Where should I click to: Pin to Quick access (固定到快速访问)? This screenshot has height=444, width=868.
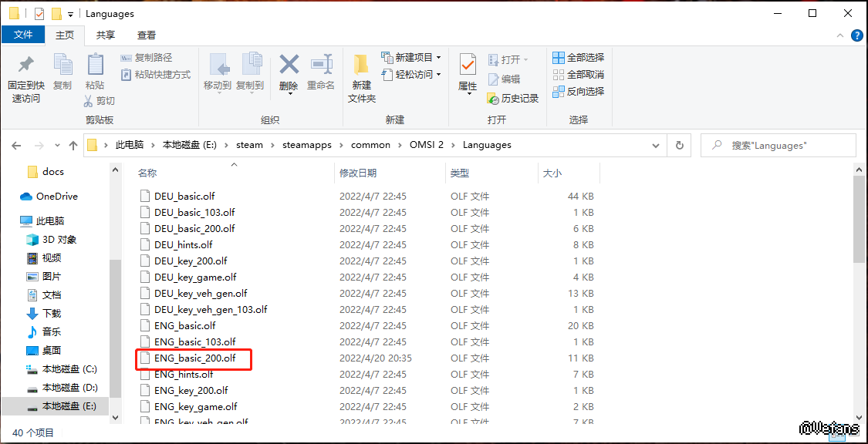[x=25, y=79]
